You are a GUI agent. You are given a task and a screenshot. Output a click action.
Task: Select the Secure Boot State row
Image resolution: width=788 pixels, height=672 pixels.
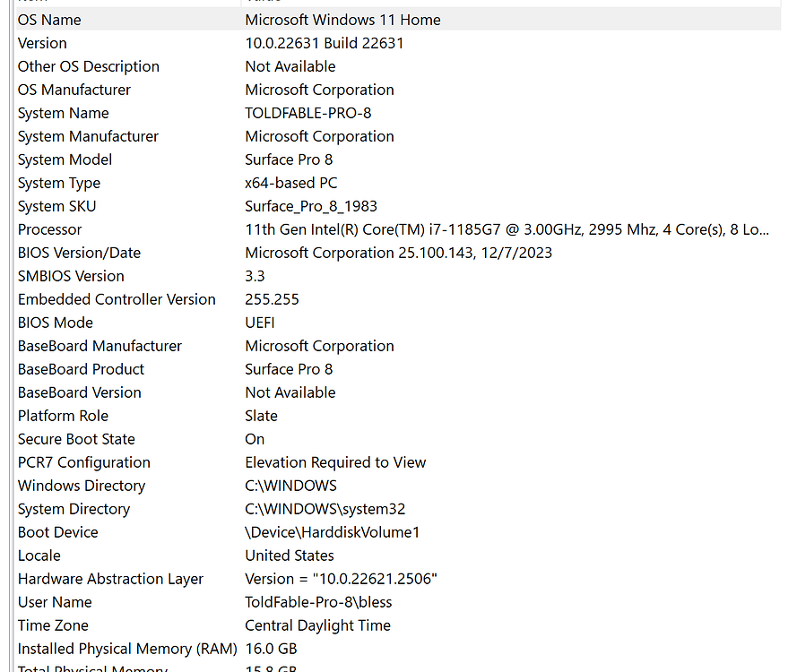point(76,438)
